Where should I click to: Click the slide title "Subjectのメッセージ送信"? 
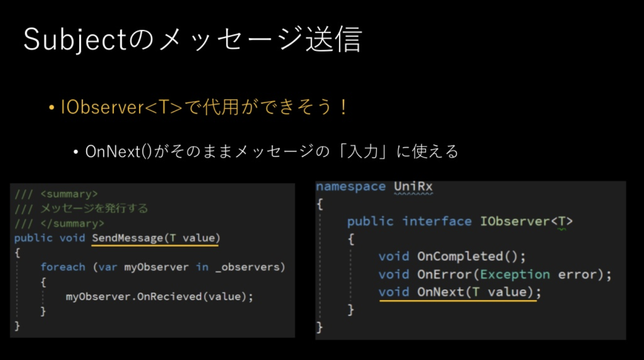pos(192,40)
